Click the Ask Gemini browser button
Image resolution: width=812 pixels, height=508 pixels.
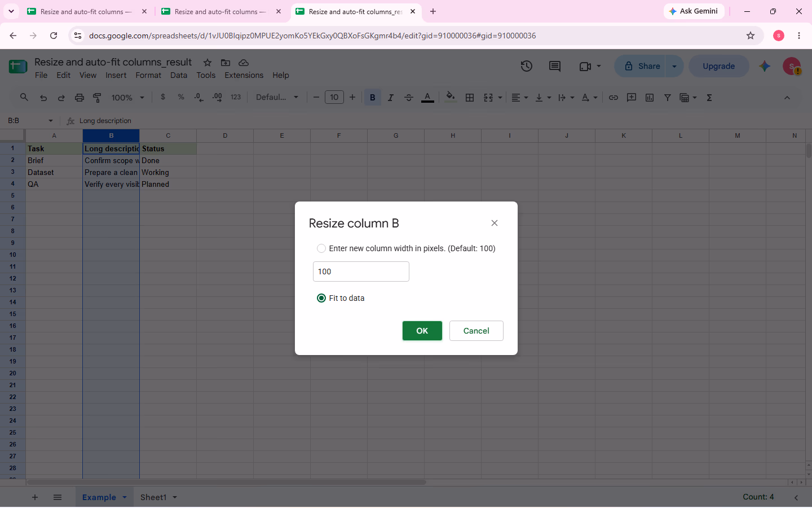[x=694, y=11]
